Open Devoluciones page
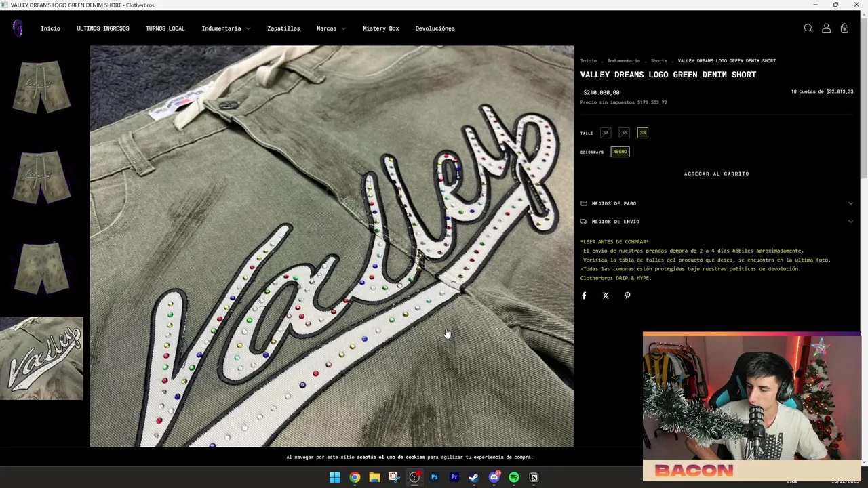 (x=435, y=28)
